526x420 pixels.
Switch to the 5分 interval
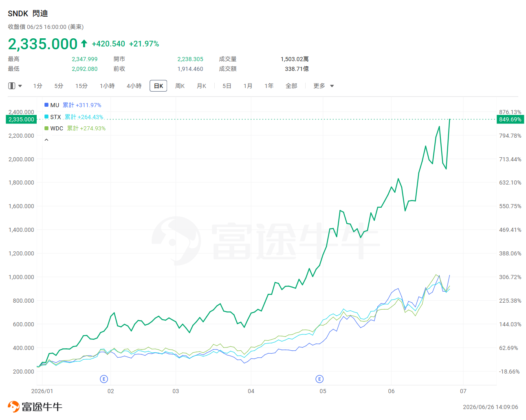(x=59, y=86)
